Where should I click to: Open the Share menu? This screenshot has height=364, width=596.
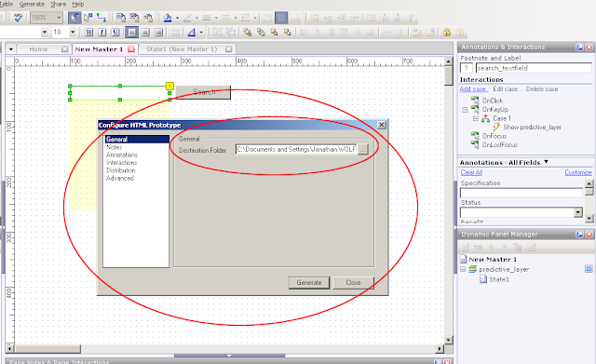[58, 4]
